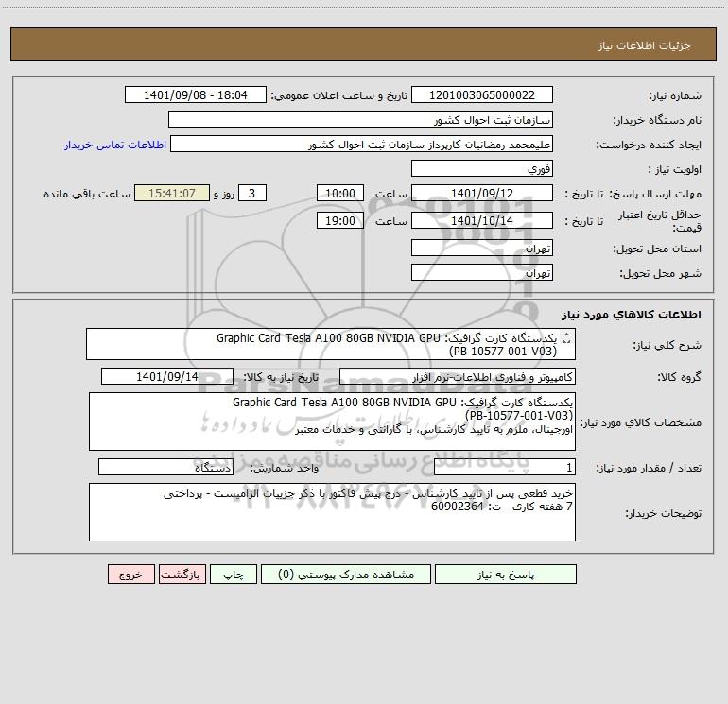This screenshot has width=728, height=704.
Task: Click delivery city field تهران
Action: [482, 272]
